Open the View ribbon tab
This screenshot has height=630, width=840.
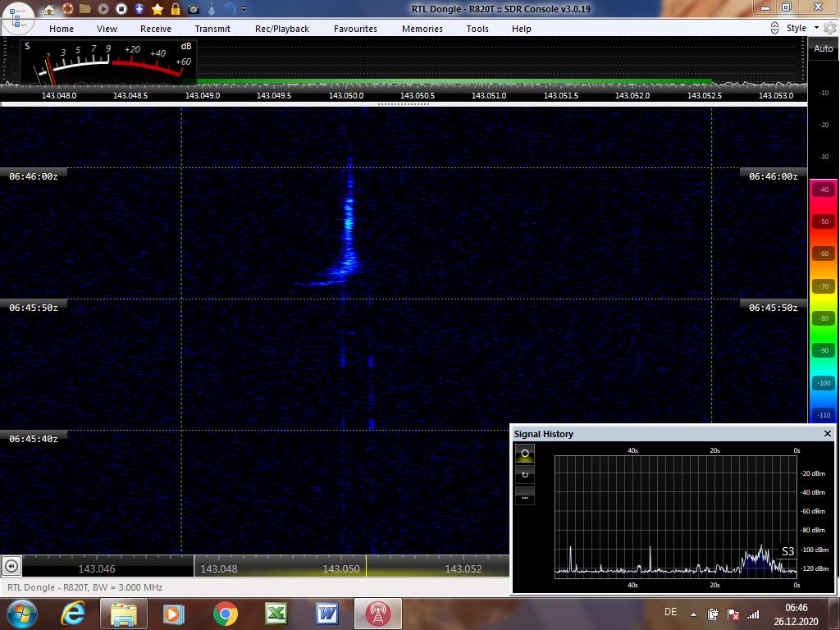point(107,29)
